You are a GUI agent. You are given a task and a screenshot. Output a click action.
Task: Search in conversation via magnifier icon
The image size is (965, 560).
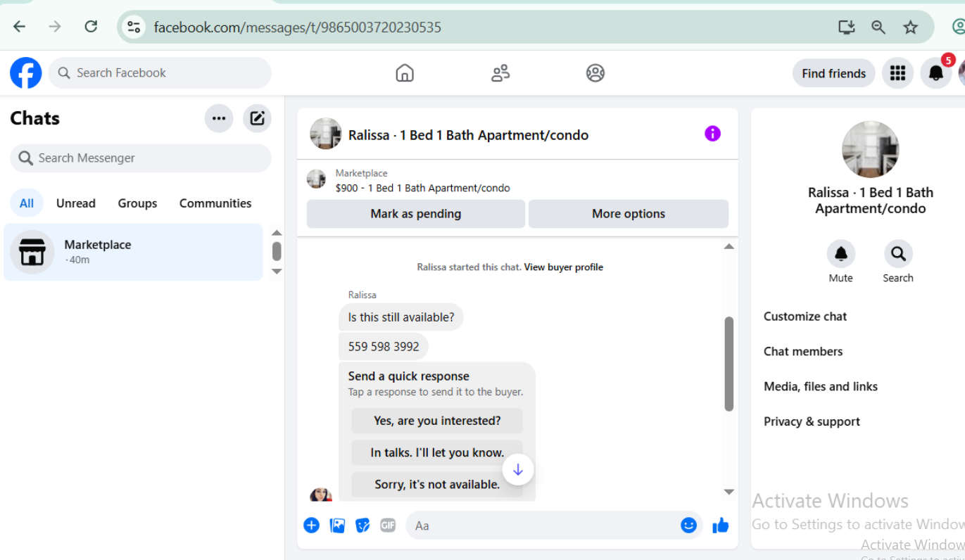point(898,254)
